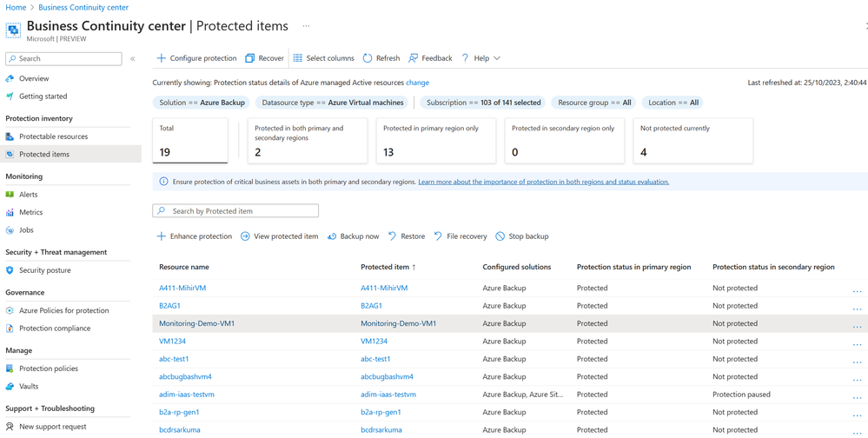
Task: Expand the Help dropdown menu
Action: point(481,58)
